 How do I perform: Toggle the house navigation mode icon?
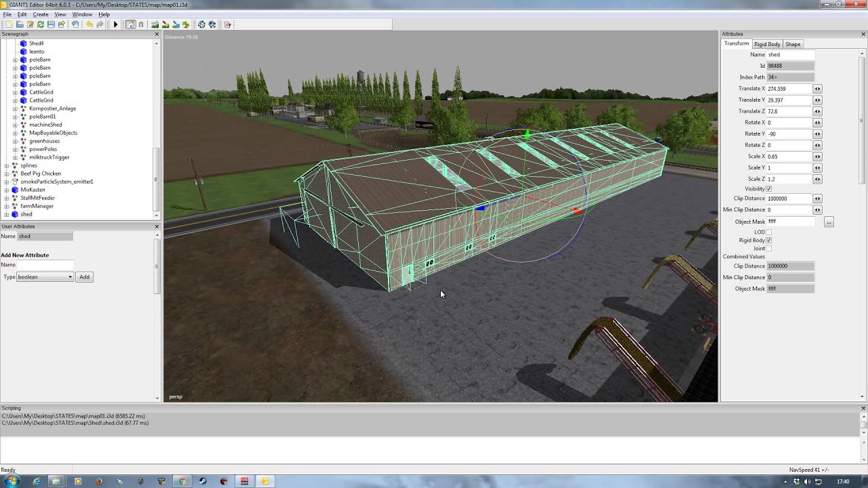point(131,24)
